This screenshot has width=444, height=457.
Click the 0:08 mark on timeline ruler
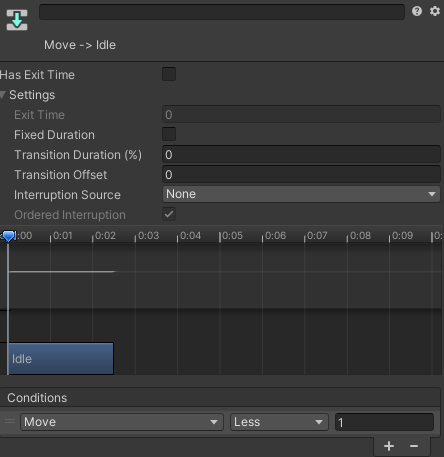click(x=360, y=236)
